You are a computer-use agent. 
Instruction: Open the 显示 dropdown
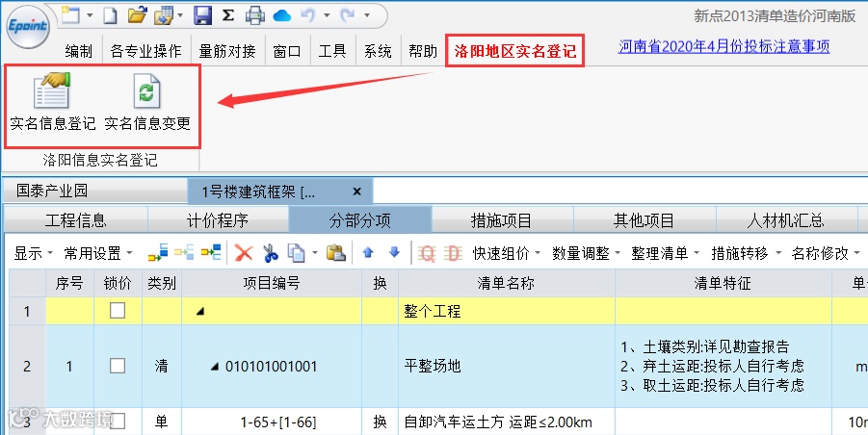pos(33,253)
